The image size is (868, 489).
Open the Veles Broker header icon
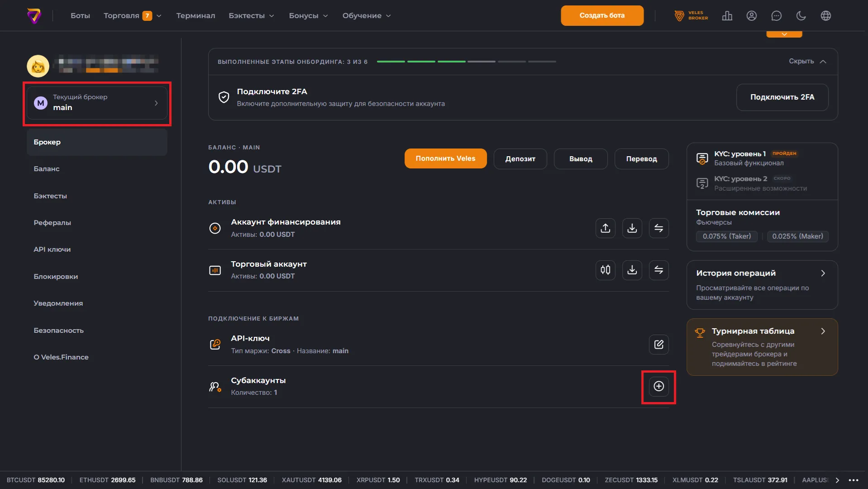point(691,16)
